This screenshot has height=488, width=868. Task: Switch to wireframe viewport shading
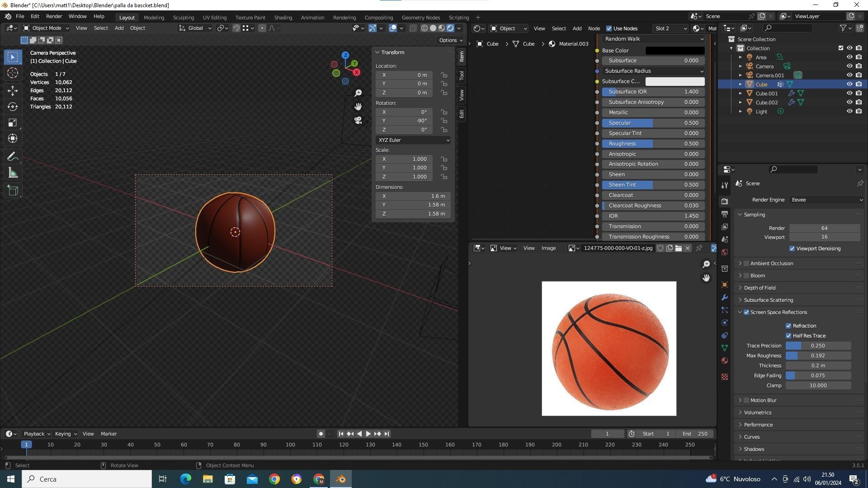pyautogui.click(x=425, y=28)
